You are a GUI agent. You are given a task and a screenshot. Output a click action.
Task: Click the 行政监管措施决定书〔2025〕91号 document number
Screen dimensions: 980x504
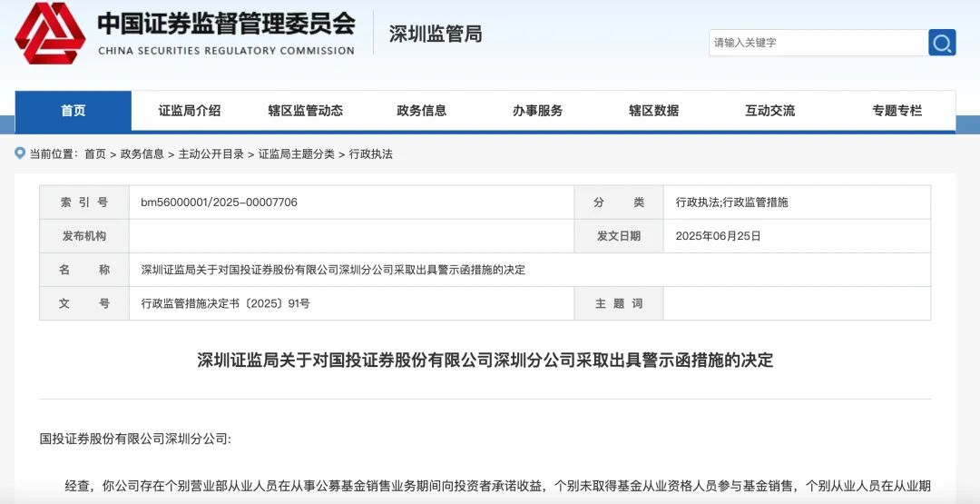point(226,303)
